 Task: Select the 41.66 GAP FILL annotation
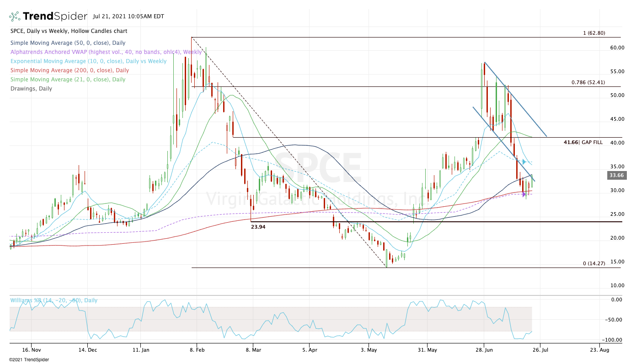[583, 143]
